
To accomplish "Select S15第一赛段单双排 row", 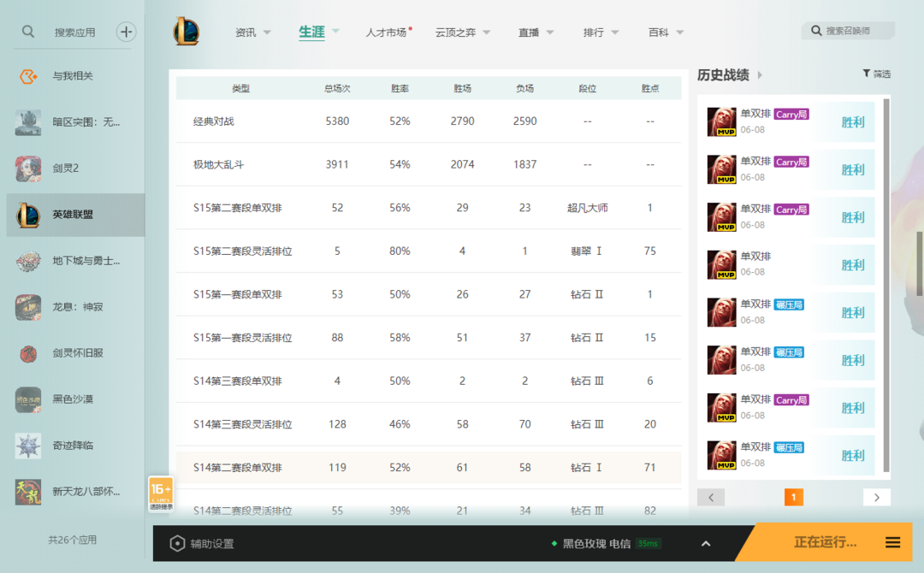I will [x=429, y=294].
